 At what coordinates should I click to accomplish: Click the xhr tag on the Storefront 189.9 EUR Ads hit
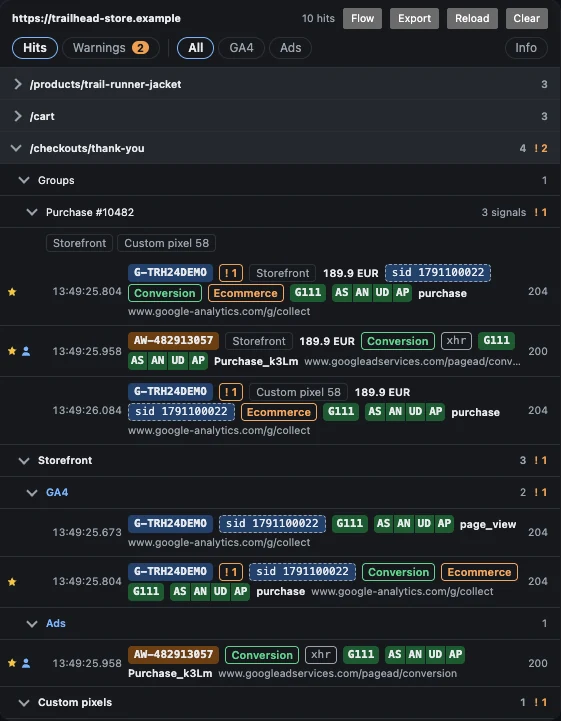pyautogui.click(x=456, y=341)
